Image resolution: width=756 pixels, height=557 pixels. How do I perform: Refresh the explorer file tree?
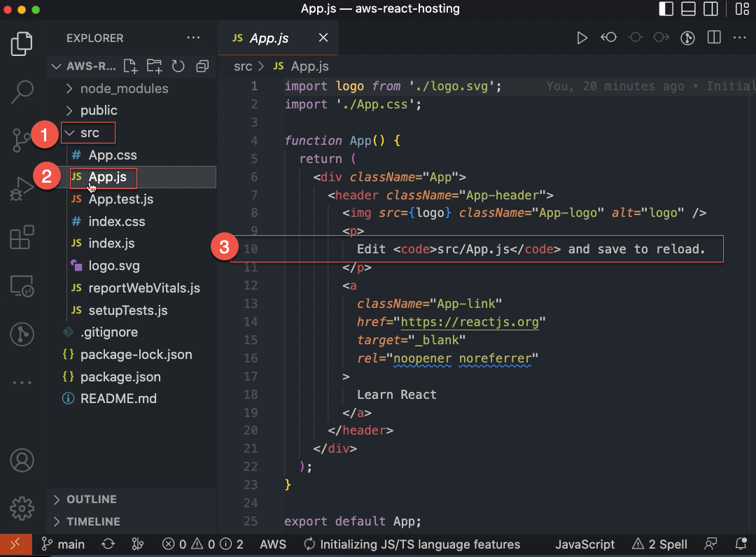click(x=178, y=66)
